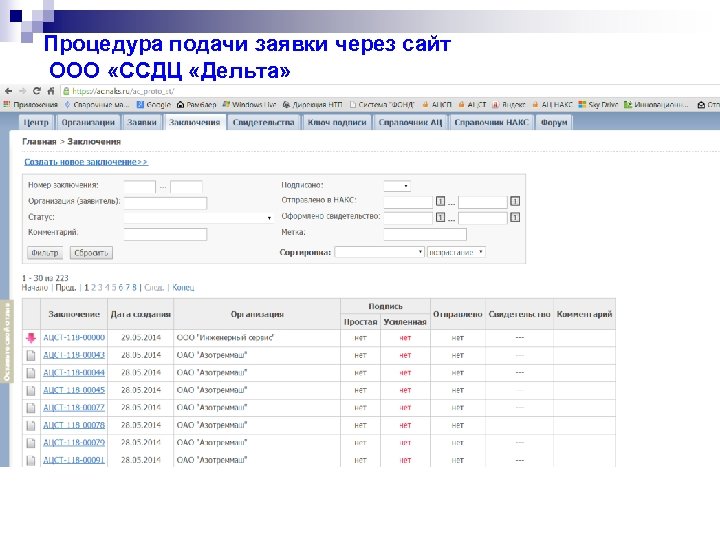This screenshot has width=720, height=540.
Task: Click the browser address bar URL
Action: point(123,91)
